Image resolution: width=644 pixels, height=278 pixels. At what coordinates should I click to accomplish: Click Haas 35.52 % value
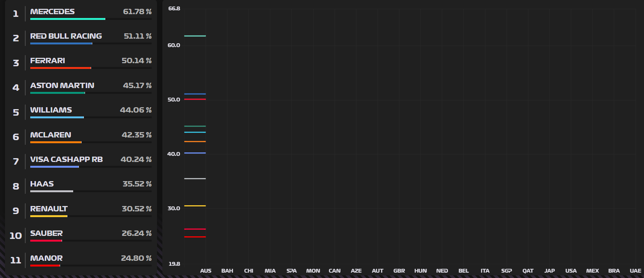tap(137, 184)
